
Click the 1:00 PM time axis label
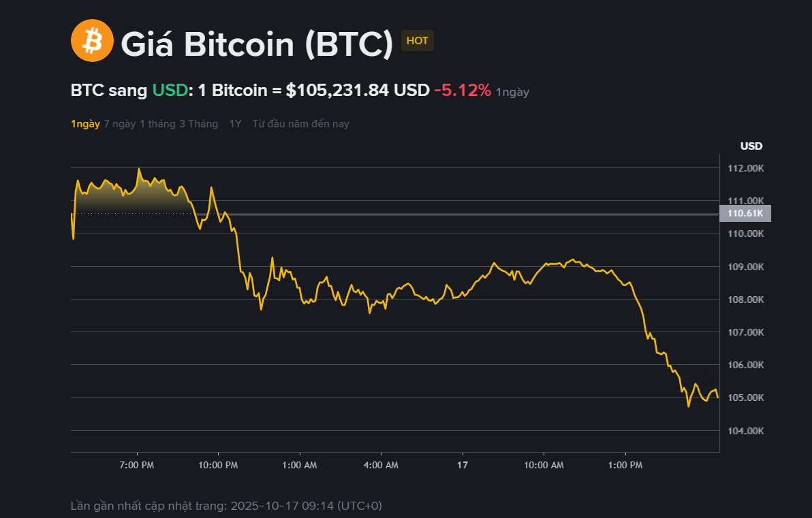(x=625, y=466)
